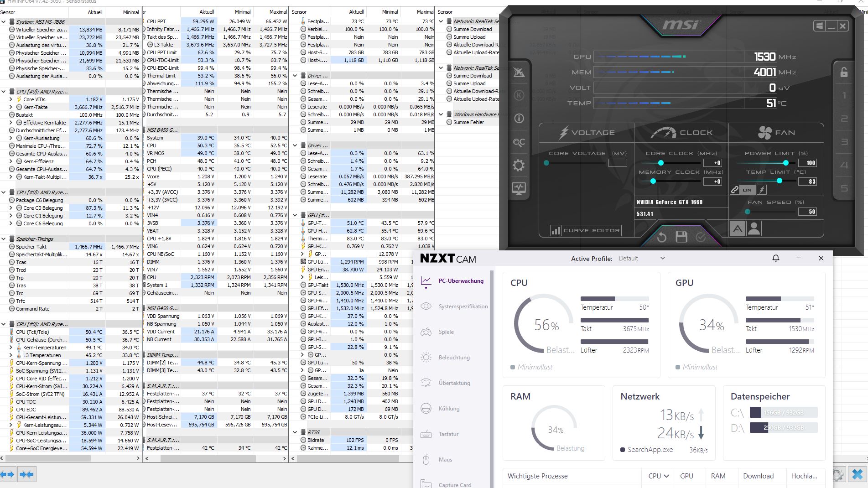Expand Effektive Kerntakte row
The height and width of the screenshot is (488, 868).
11,122
